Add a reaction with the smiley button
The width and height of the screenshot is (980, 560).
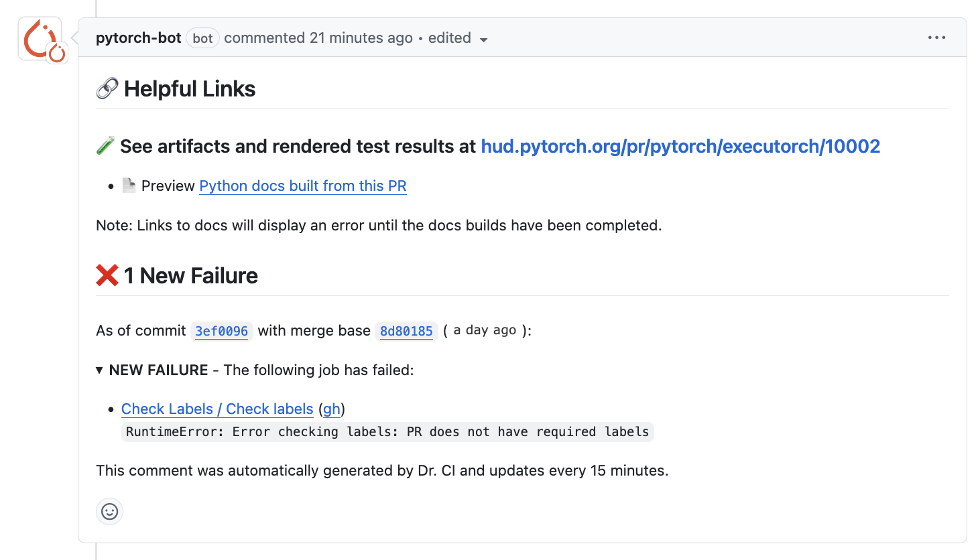coord(110,512)
